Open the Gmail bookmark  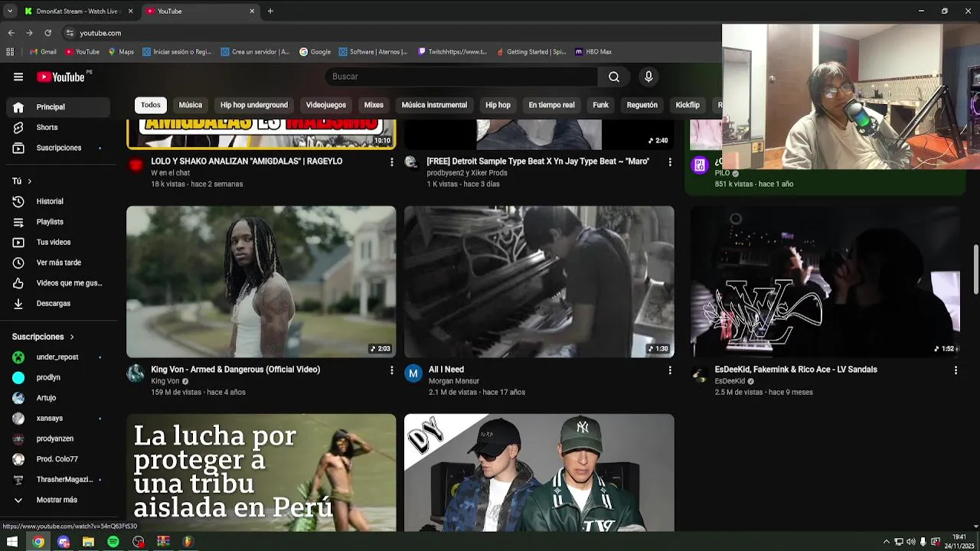click(43, 52)
